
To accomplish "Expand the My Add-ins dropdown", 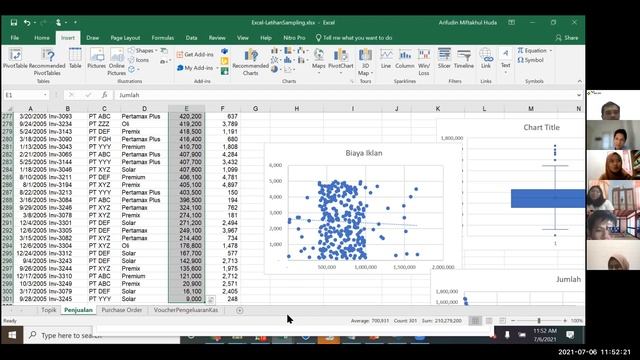I will point(217,68).
